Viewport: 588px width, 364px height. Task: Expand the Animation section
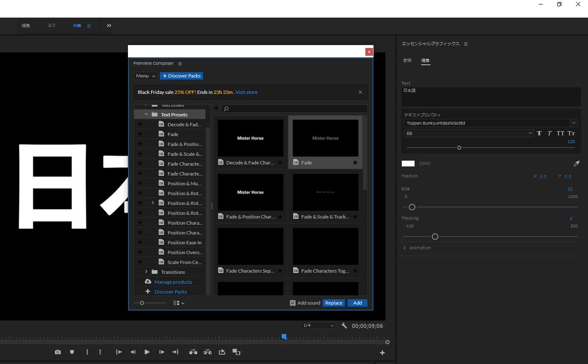pos(405,248)
